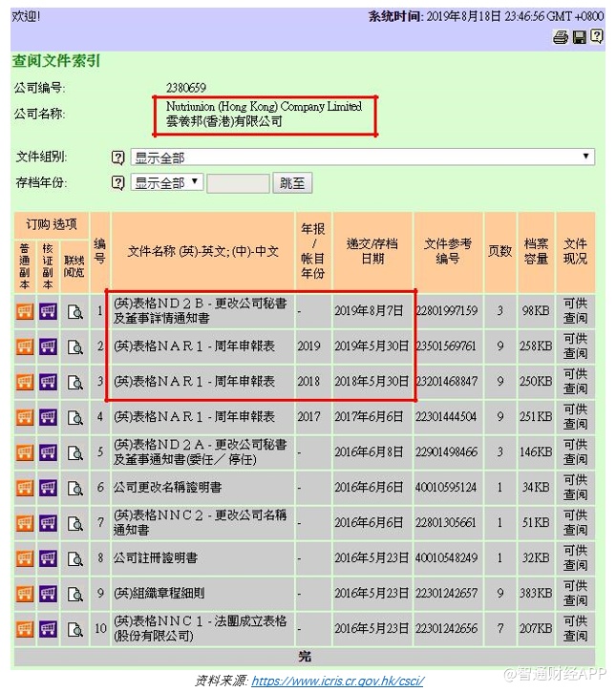Add certified copy of 2019 annual return
The height and width of the screenshot is (692, 616).
[48, 346]
